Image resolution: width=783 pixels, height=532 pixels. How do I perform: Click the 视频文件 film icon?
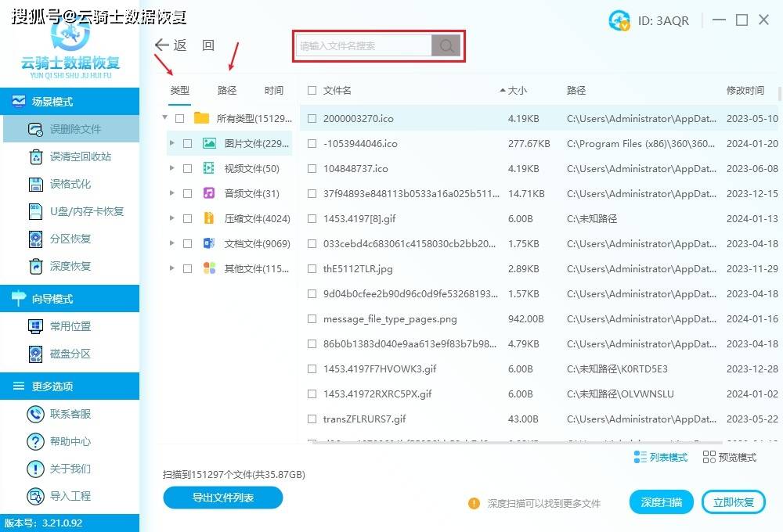[209, 168]
